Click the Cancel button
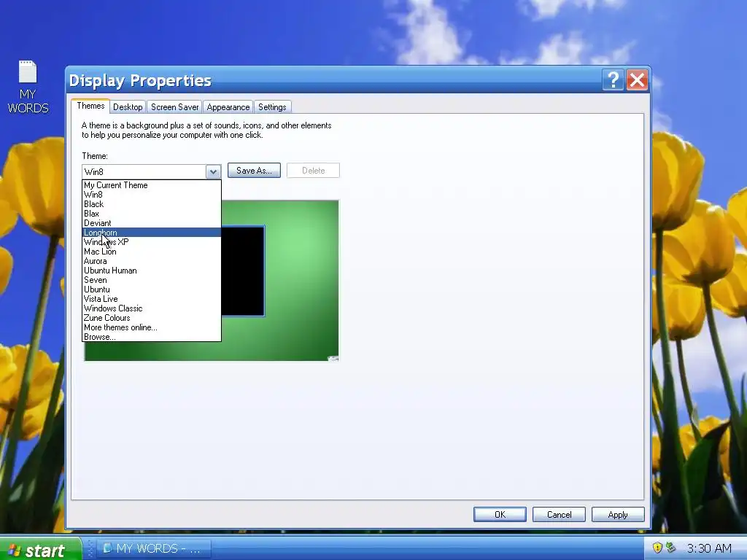Viewport: 747px width, 560px height. (559, 514)
